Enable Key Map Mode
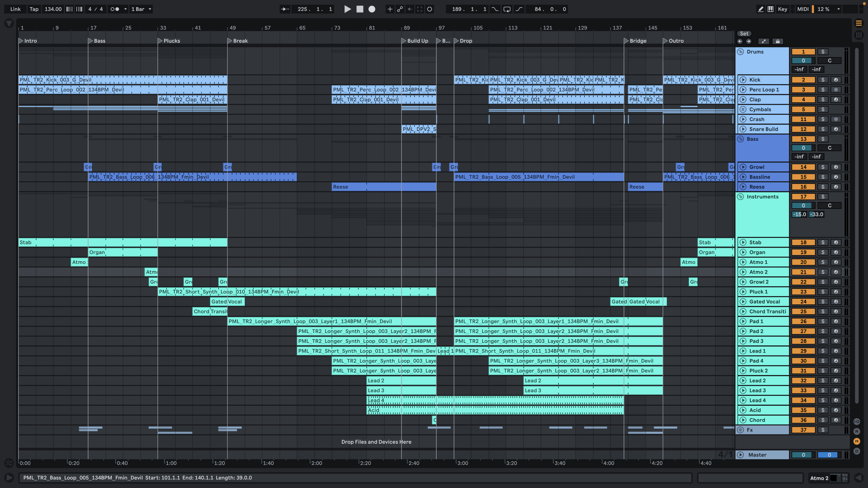The image size is (868, 488). coord(782,9)
